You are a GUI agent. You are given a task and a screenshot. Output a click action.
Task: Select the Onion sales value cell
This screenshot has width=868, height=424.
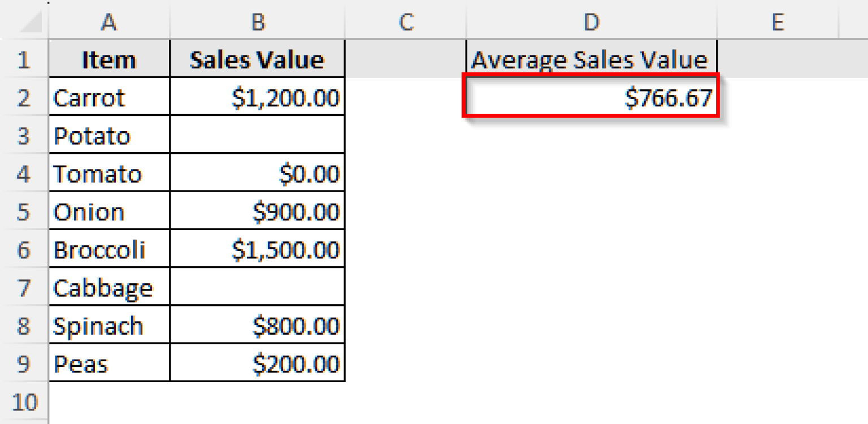coord(258,211)
